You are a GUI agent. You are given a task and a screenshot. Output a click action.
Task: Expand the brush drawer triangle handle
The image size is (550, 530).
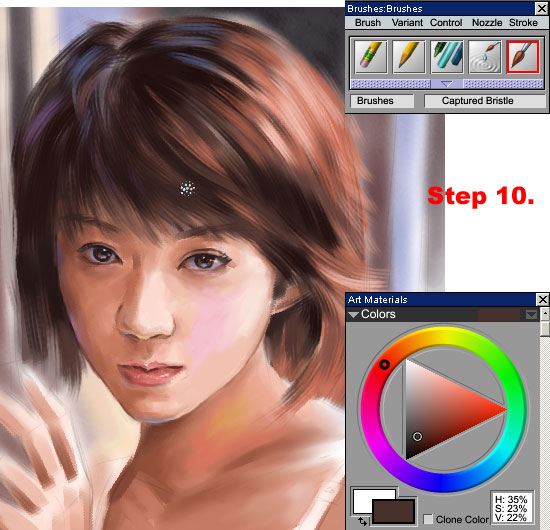click(447, 84)
